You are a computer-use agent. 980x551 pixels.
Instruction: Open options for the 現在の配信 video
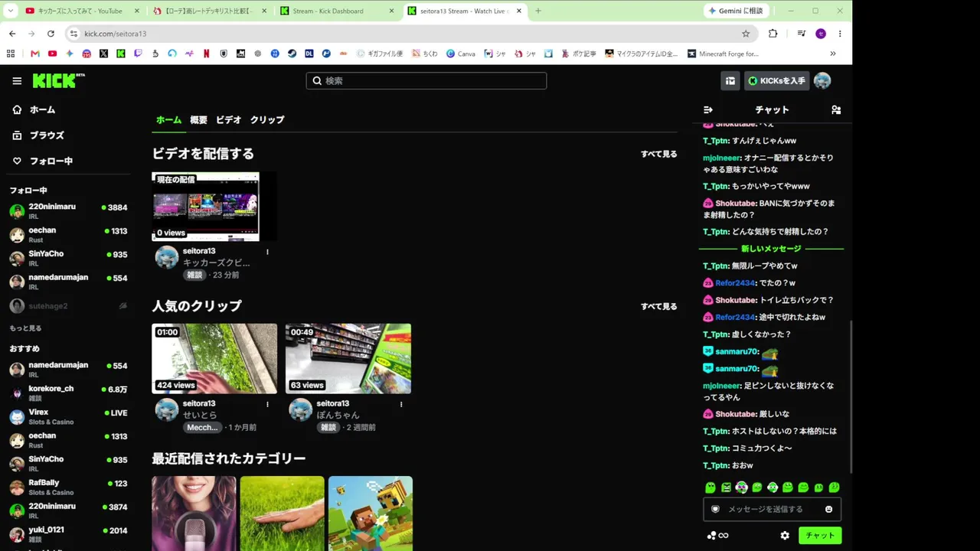267,252
